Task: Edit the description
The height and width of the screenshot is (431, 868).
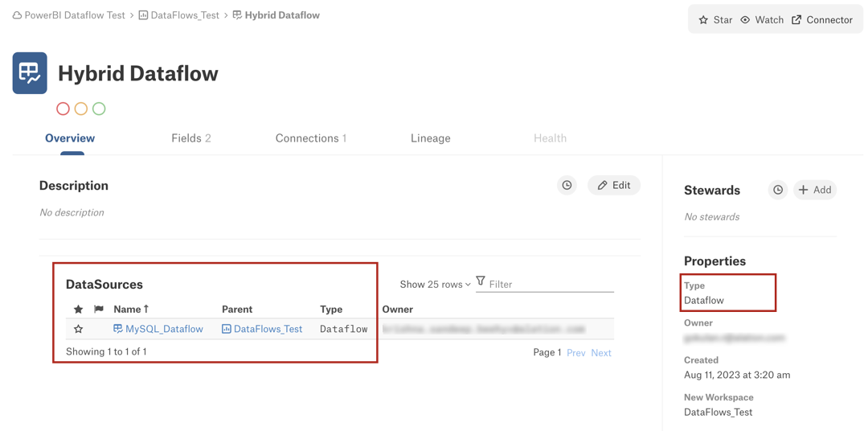Action: [x=614, y=186]
